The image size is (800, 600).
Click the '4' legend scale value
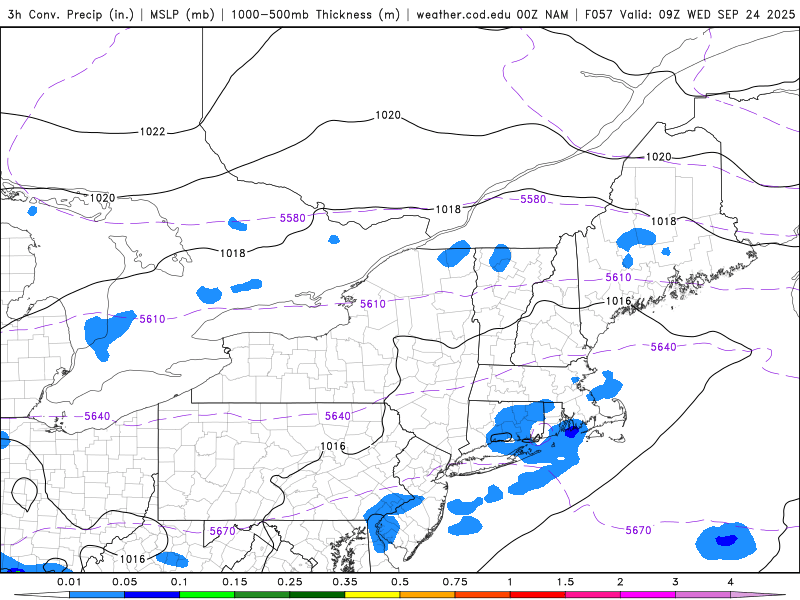(x=731, y=582)
